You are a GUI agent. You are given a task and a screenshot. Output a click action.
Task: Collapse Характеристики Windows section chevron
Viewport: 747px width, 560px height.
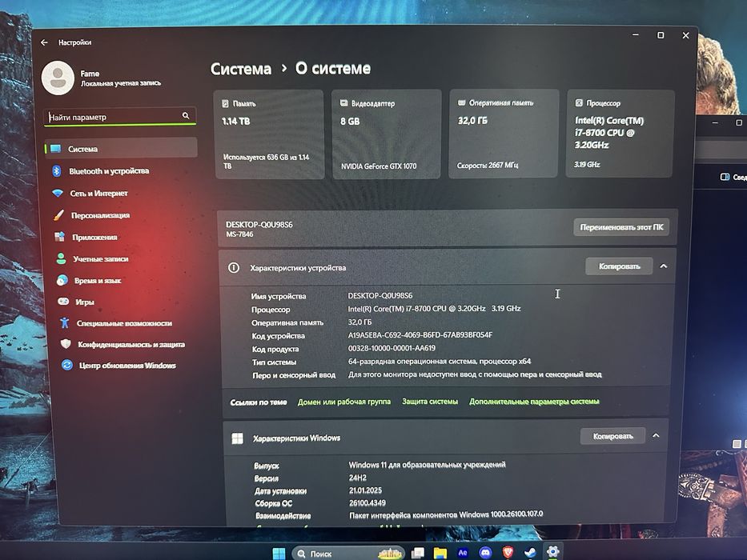[656, 435]
